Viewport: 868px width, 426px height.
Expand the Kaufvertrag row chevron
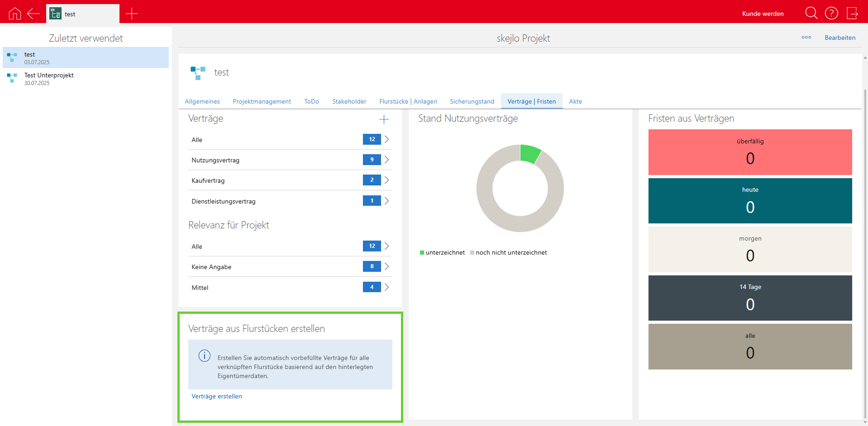point(386,180)
